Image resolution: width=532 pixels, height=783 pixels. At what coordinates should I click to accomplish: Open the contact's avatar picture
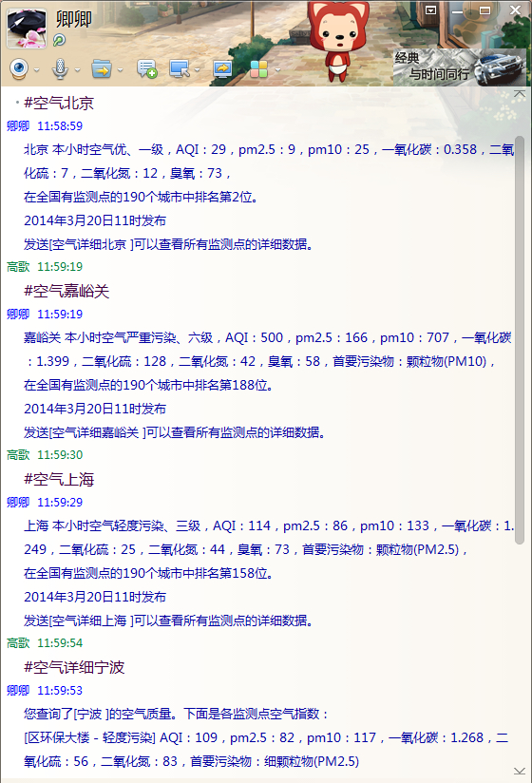tap(27, 29)
